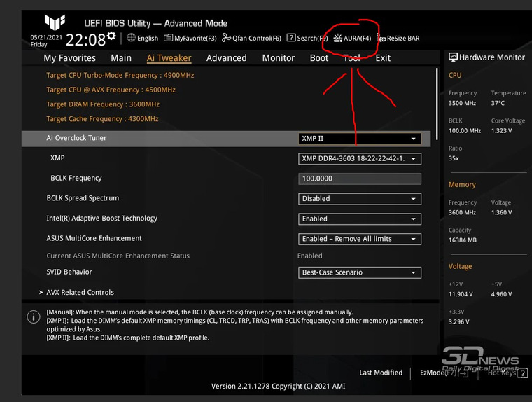Open AURA(F4) lighting control
The height and width of the screenshot is (402, 532).
352,38
